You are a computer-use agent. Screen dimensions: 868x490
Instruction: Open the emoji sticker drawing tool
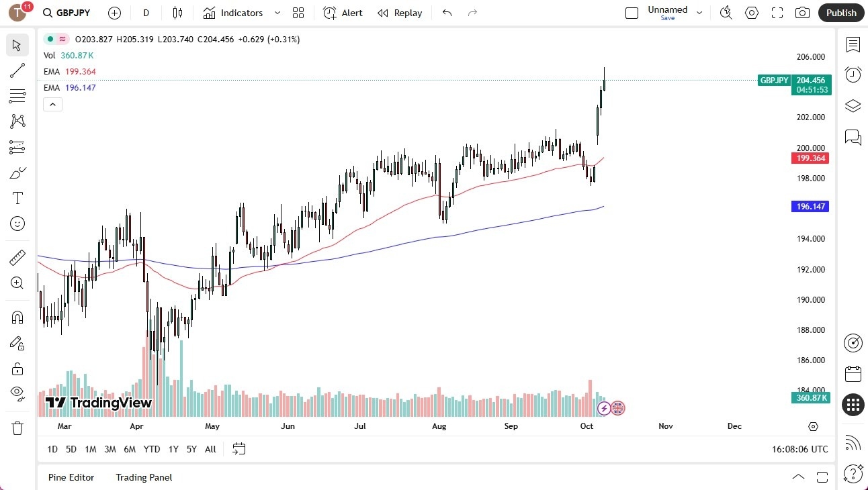point(17,224)
